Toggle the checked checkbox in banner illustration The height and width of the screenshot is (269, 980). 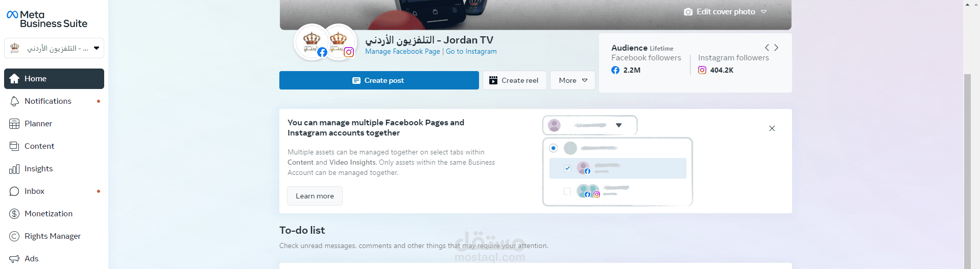pyautogui.click(x=567, y=168)
